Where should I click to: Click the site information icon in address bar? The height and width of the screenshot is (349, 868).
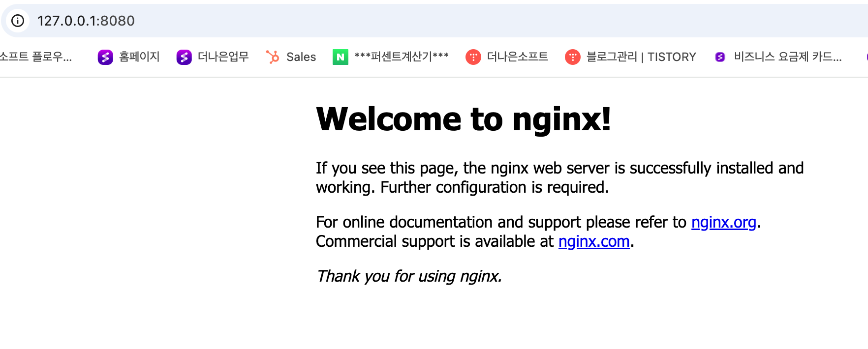(18, 21)
